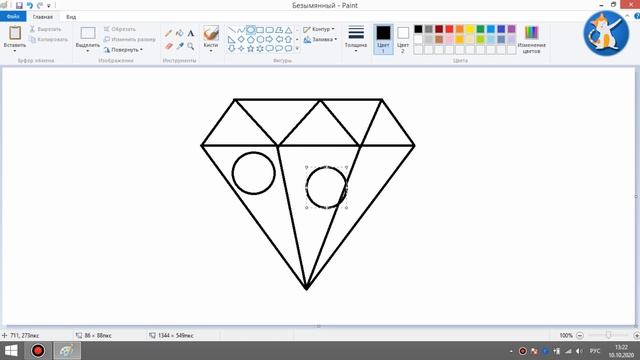Click the red record button in taskbar
640x360 pixels.
click(x=38, y=351)
